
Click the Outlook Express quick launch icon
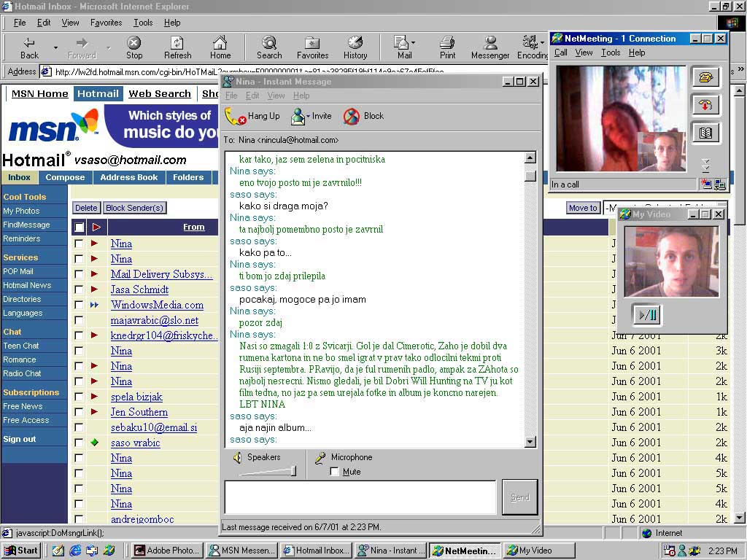coord(92,551)
